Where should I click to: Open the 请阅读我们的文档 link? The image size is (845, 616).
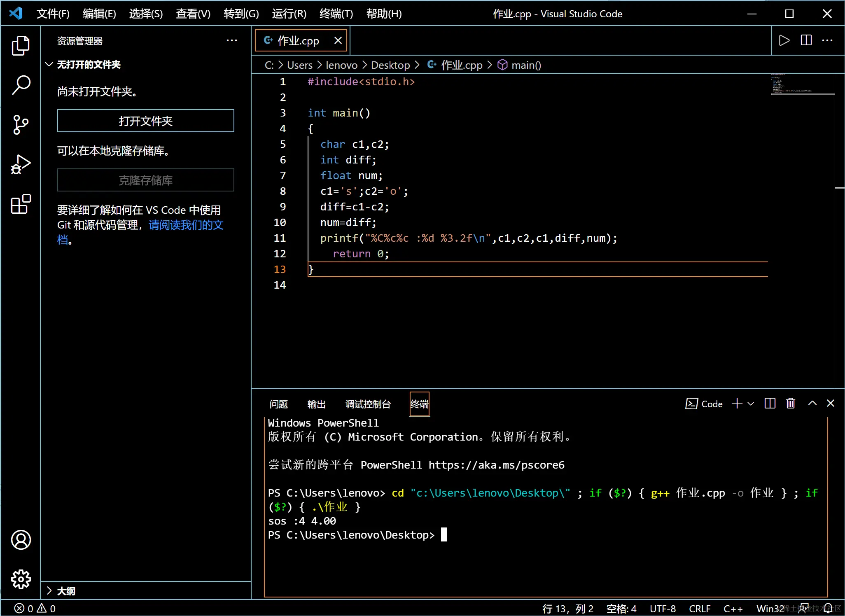pos(186,225)
